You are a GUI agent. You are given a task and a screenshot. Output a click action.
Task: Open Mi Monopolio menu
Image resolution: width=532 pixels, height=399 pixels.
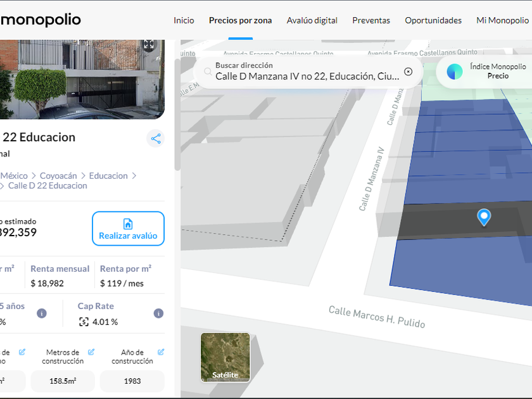(502, 20)
